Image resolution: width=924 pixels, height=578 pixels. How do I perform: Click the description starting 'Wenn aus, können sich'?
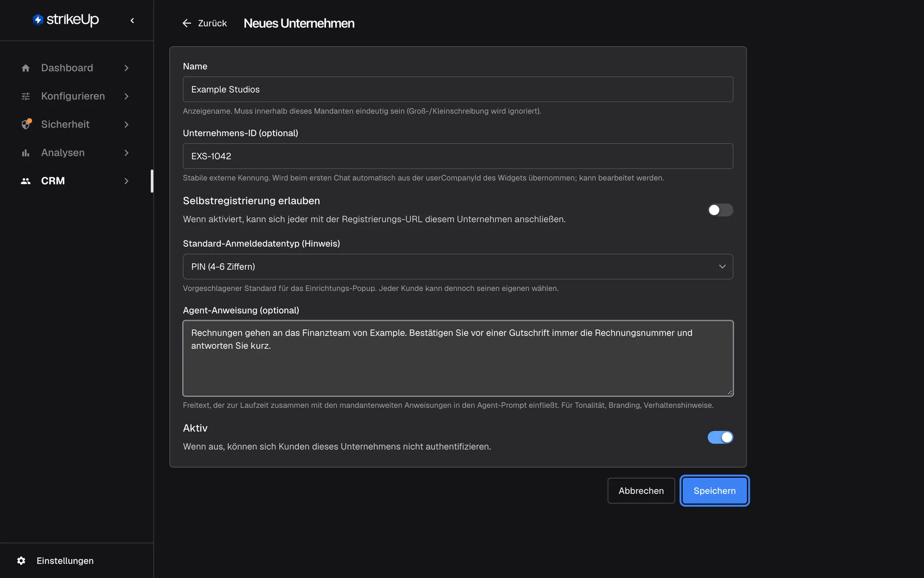click(337, 446)
